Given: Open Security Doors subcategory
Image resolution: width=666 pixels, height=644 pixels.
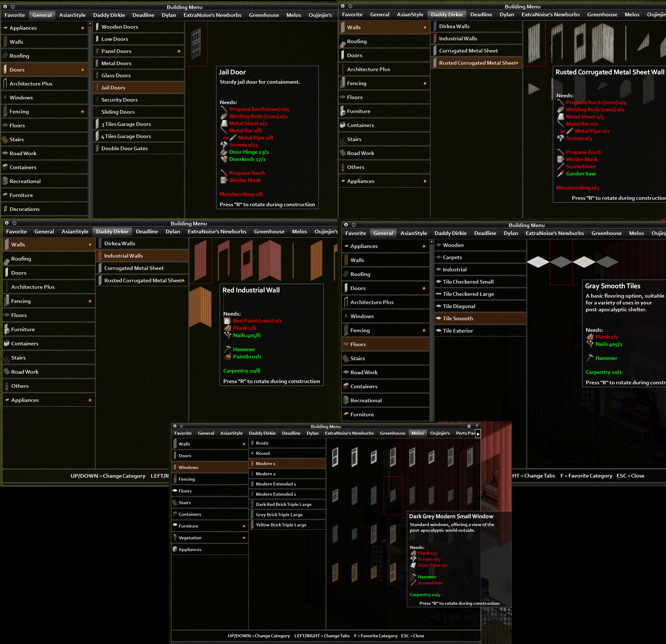Looking at the screenshot, I should [x=139, y=100].
